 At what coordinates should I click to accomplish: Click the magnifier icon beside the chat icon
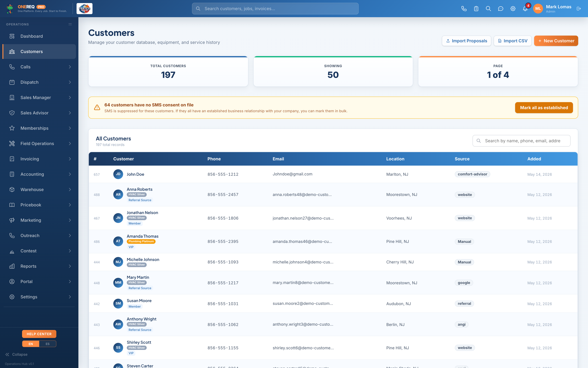pyautogui.click(x=488, y=9)
